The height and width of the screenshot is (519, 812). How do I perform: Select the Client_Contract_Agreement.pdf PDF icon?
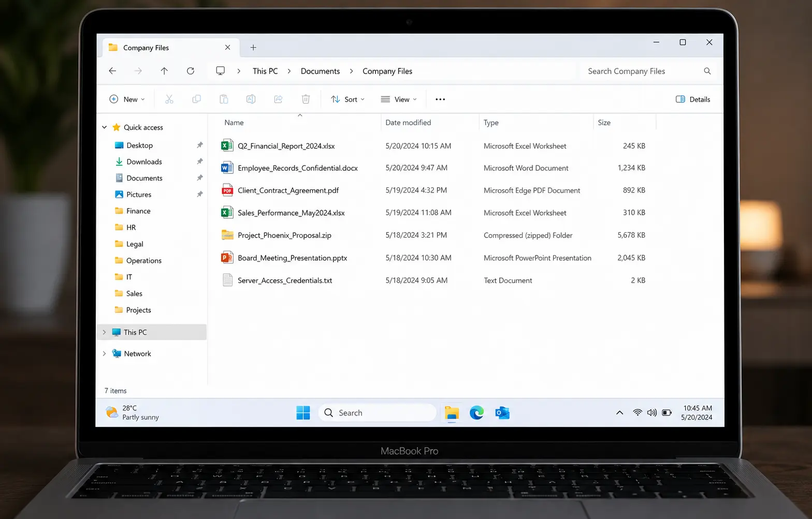(x=227, y=190)
